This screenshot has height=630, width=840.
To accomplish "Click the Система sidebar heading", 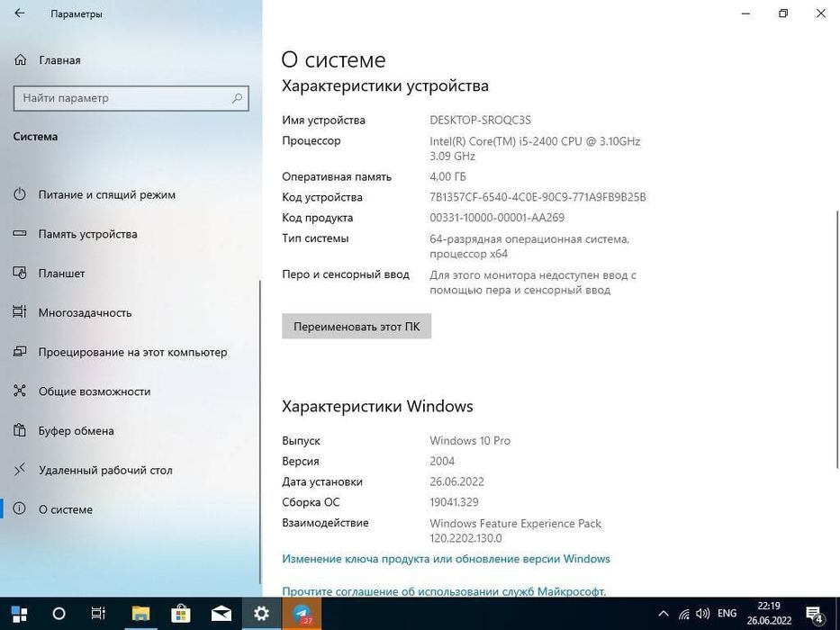I will click(35, 137).
